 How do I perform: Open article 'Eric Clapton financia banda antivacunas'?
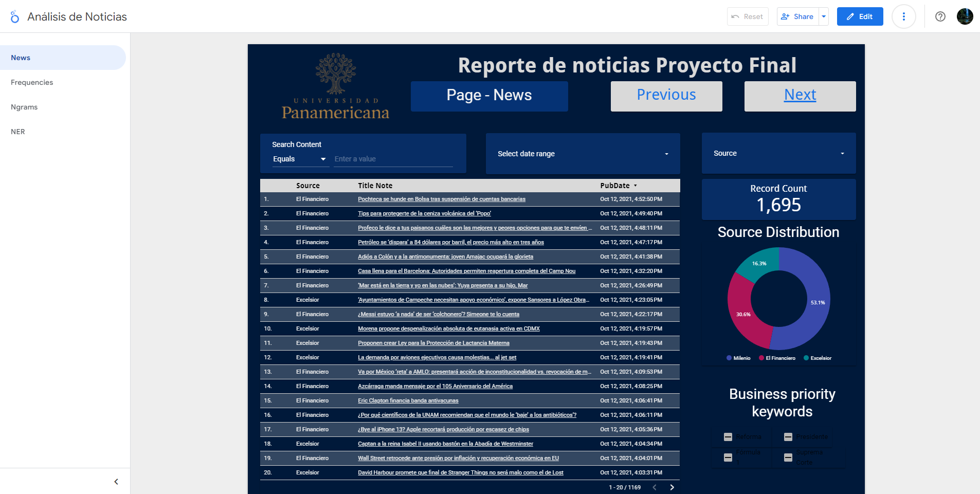[x=408, y=400]
